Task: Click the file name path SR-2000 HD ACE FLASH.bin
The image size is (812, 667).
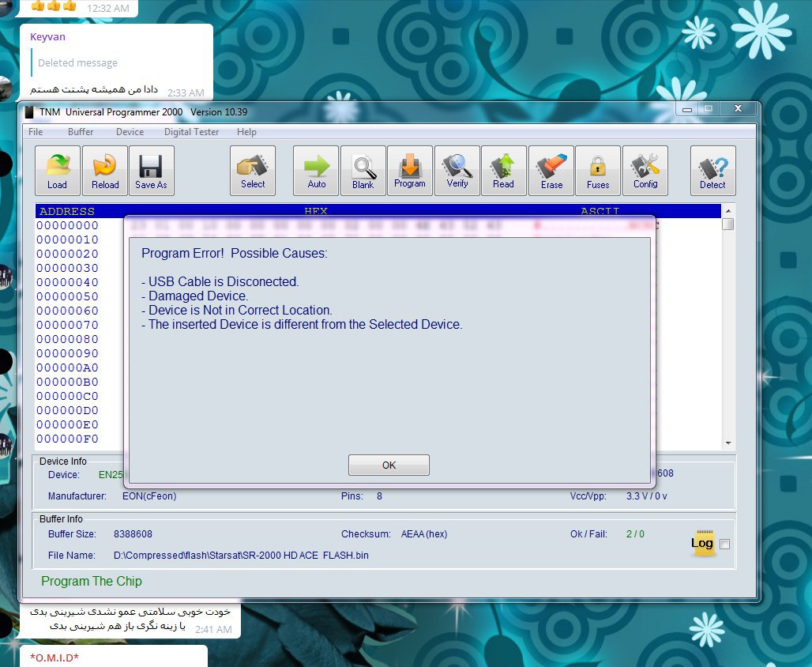Action: (242, 555)
